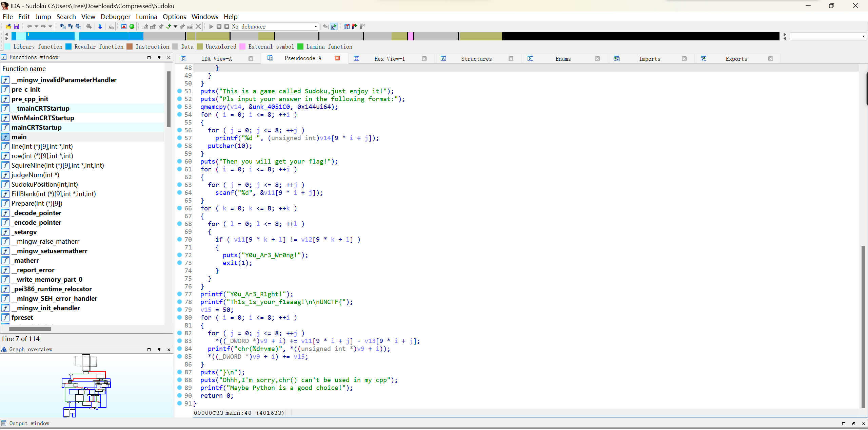The image size is (868, 430).
Task: Click the add breakpoint icon
Action: click(x=354, y=26)
